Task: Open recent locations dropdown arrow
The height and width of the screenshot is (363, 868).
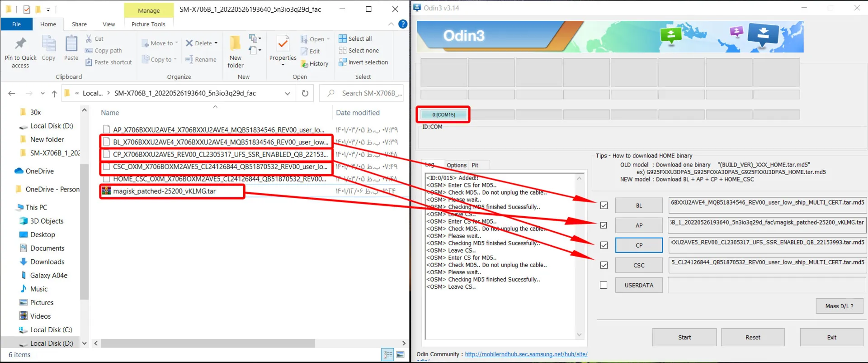Action: coord(42,93)
